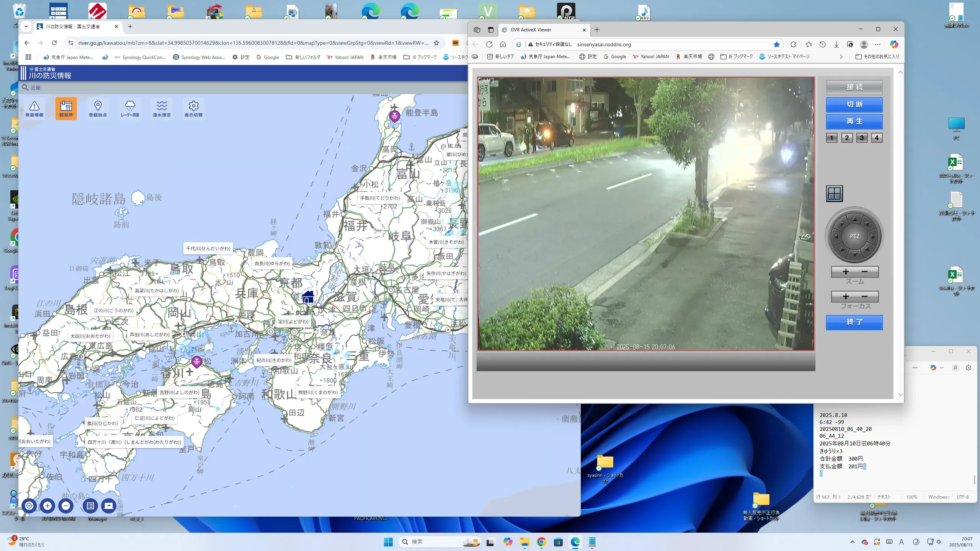Select the レーダー雨量 radar rainfall icon

tap(130, 109)
